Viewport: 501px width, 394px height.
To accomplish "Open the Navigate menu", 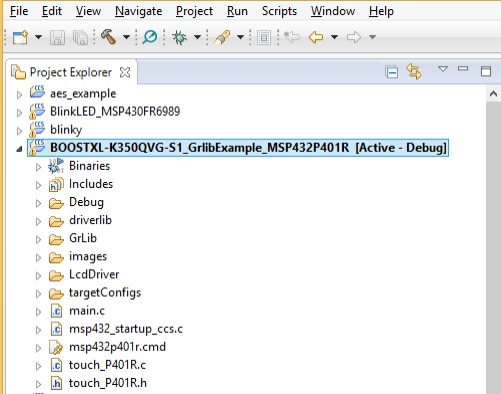I will pyautogui.click(x=139, y=11).
